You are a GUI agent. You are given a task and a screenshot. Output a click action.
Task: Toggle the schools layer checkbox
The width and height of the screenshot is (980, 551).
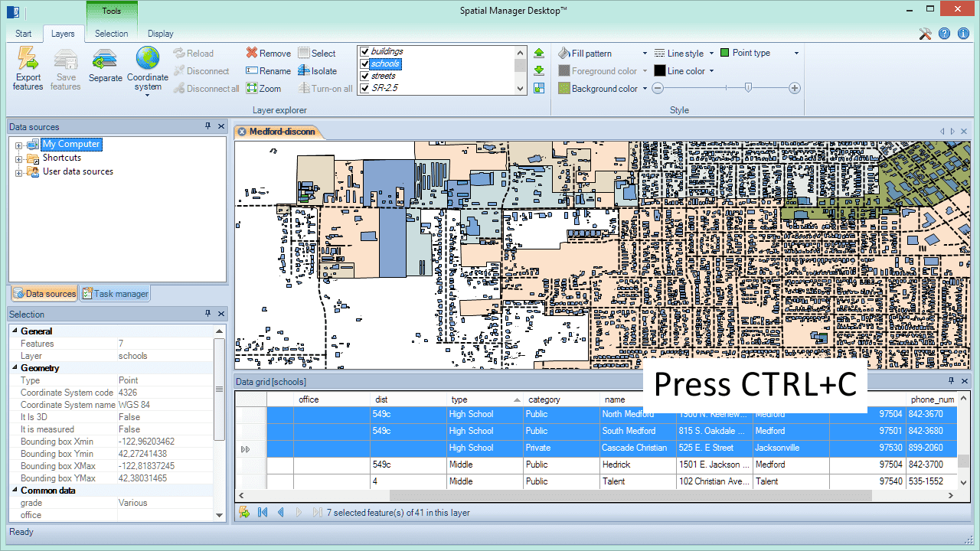tap(365, 64)
